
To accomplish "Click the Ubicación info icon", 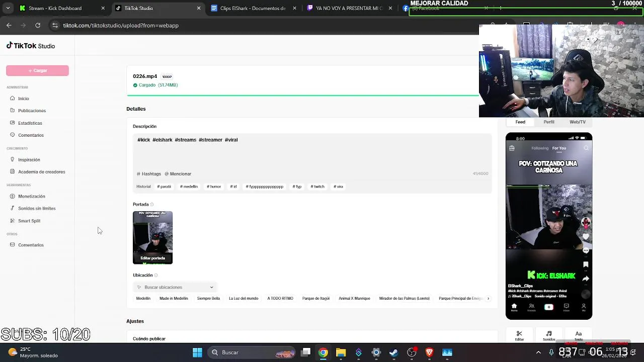I will (x=156, y=276).
